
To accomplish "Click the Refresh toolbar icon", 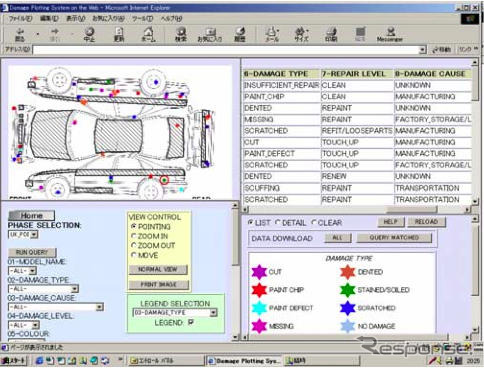I will [119, 34].
